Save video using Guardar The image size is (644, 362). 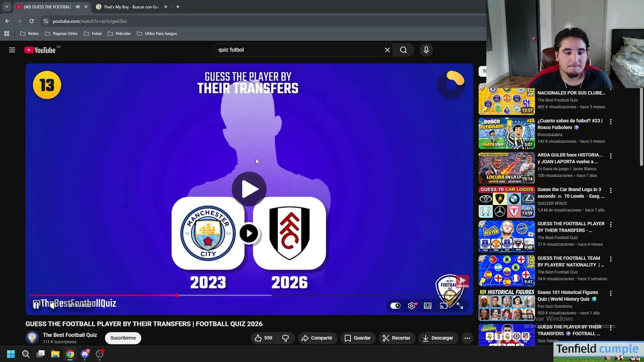[358, 338]
